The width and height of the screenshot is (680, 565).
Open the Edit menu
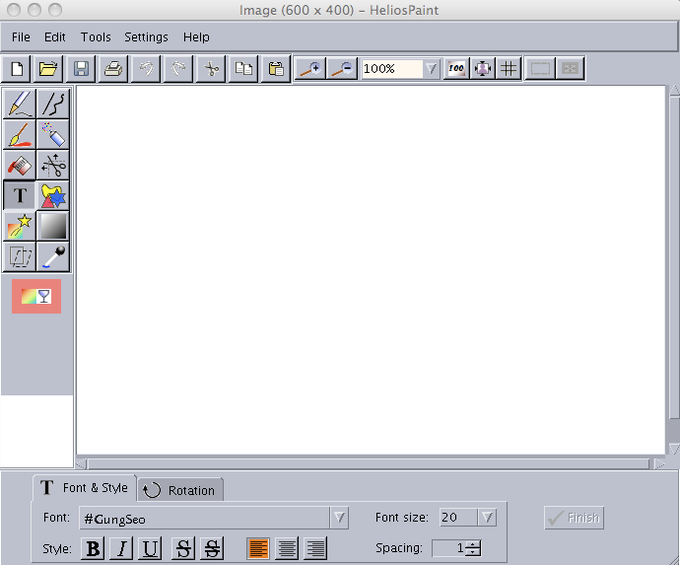[x=55, y=37]
